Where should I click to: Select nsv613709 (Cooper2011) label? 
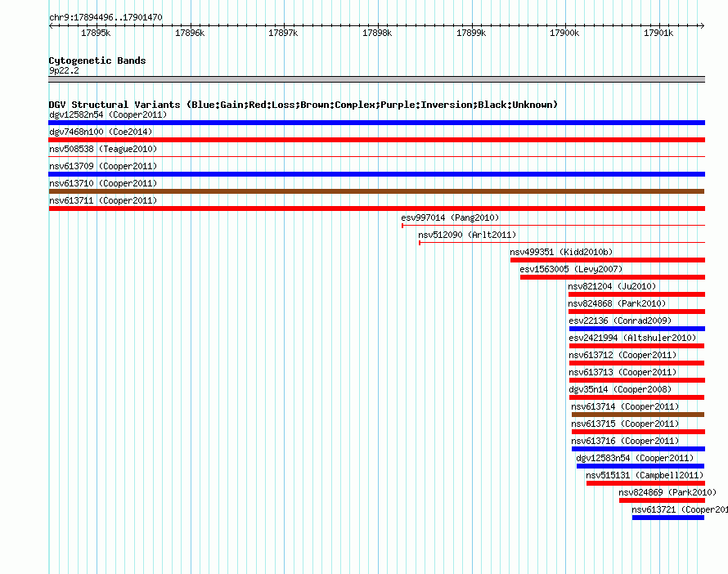point(103,166)
